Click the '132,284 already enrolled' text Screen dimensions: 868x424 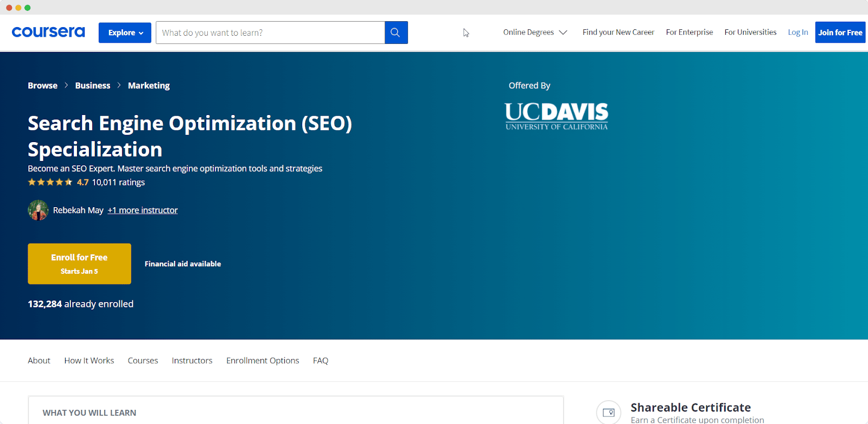coord(81,304)
